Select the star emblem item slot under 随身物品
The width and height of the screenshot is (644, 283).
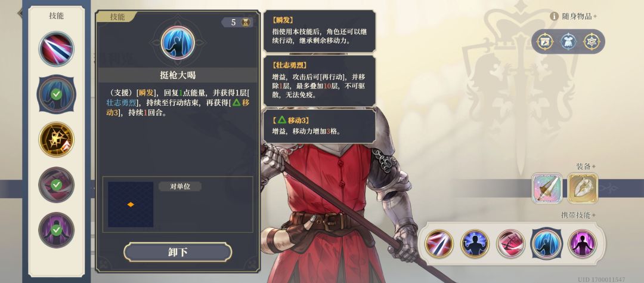(592, 42)
